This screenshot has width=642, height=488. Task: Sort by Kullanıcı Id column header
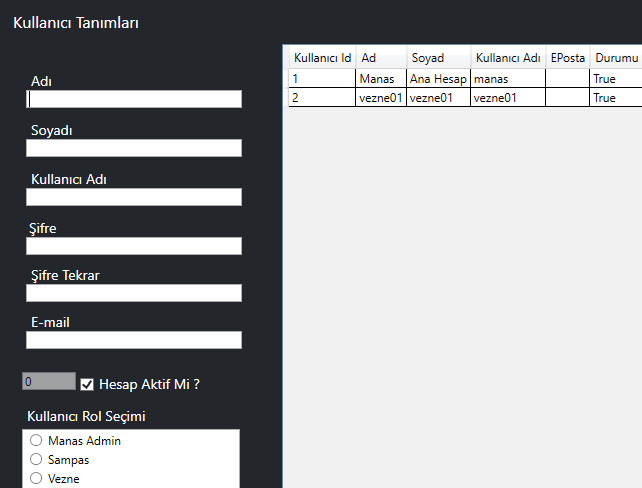tap(322, 58)
